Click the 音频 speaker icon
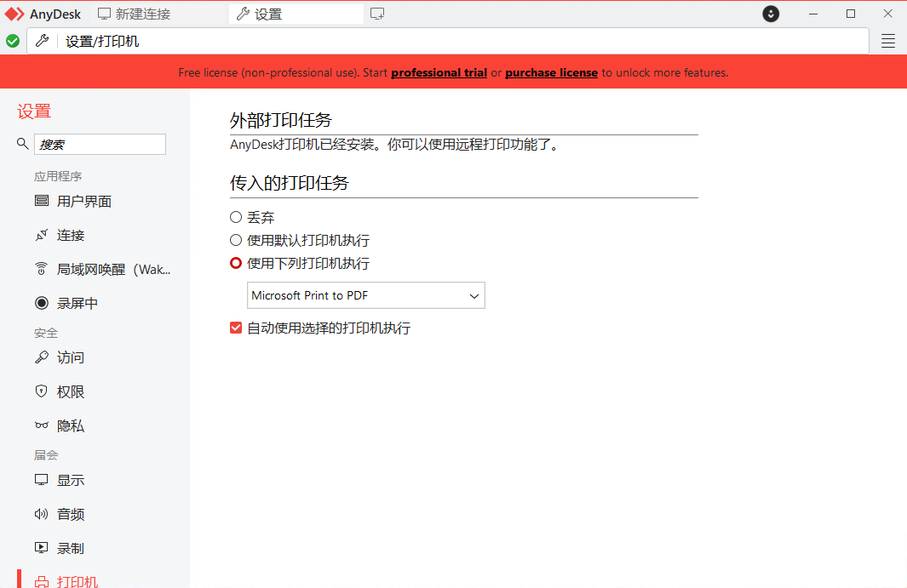Viewport: 907px width, 588px height. (42, 514)
